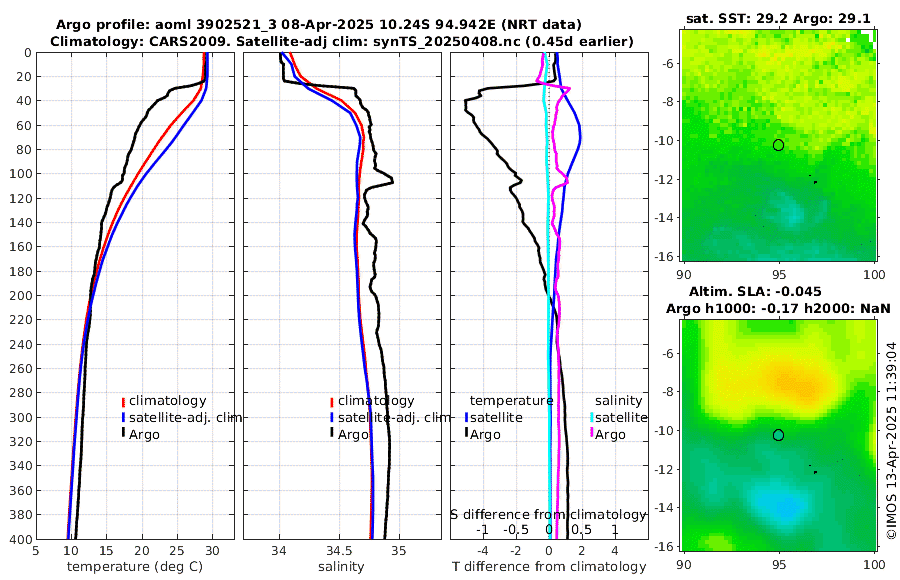Click the 'T difference from climatology' axis label
This screenshot has width=900, height=580.
coord(549,567)
